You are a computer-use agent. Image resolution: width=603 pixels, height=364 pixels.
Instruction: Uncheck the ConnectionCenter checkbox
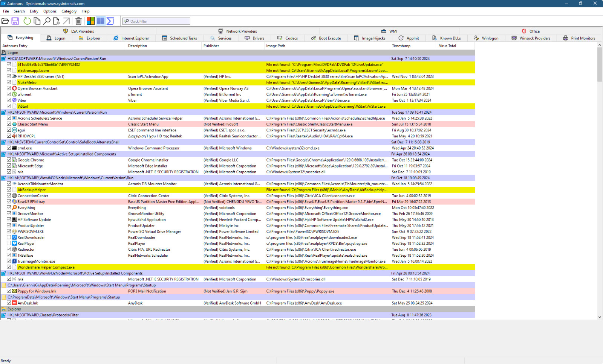point(9,196)
